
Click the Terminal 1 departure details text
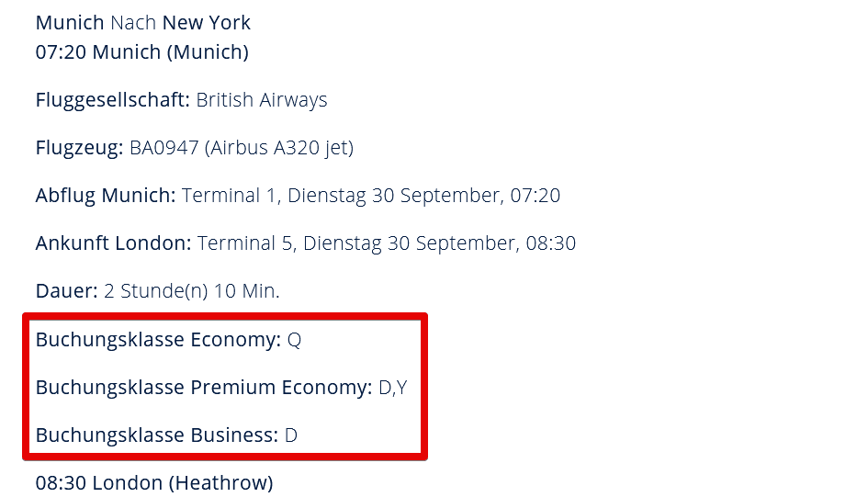point(371,196)
